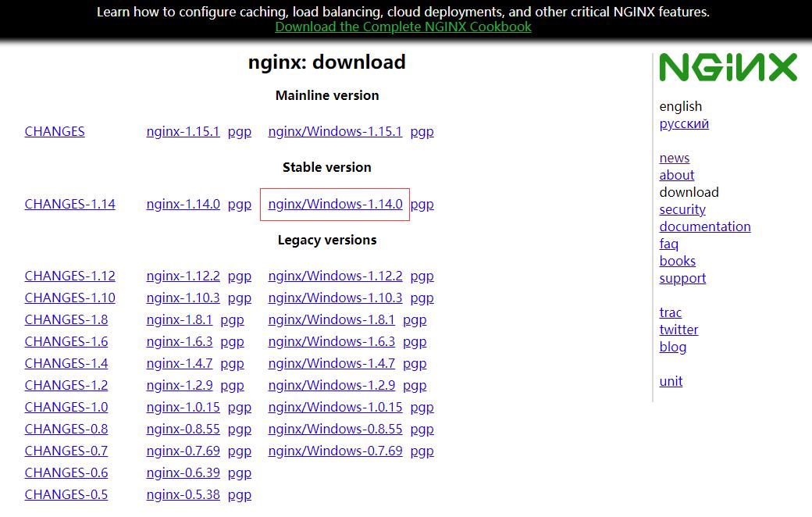Download nginx/Windows-0.7.69
Screen dimensions: 812x517
335,451
